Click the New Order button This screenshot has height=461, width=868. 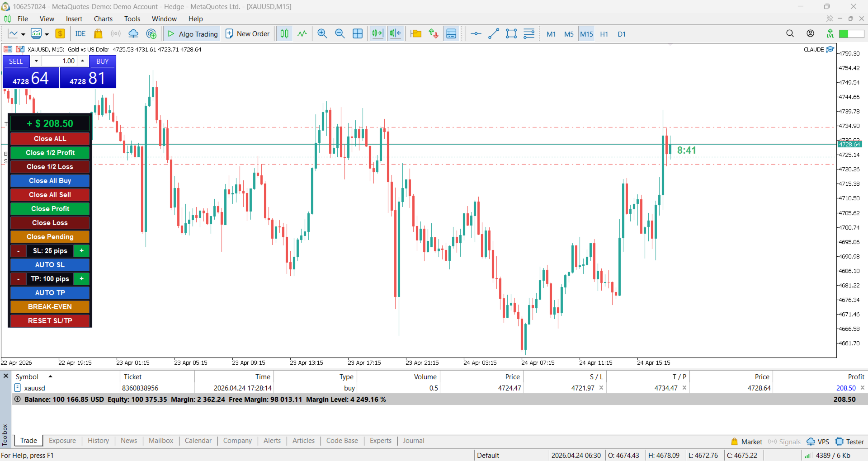248,34
